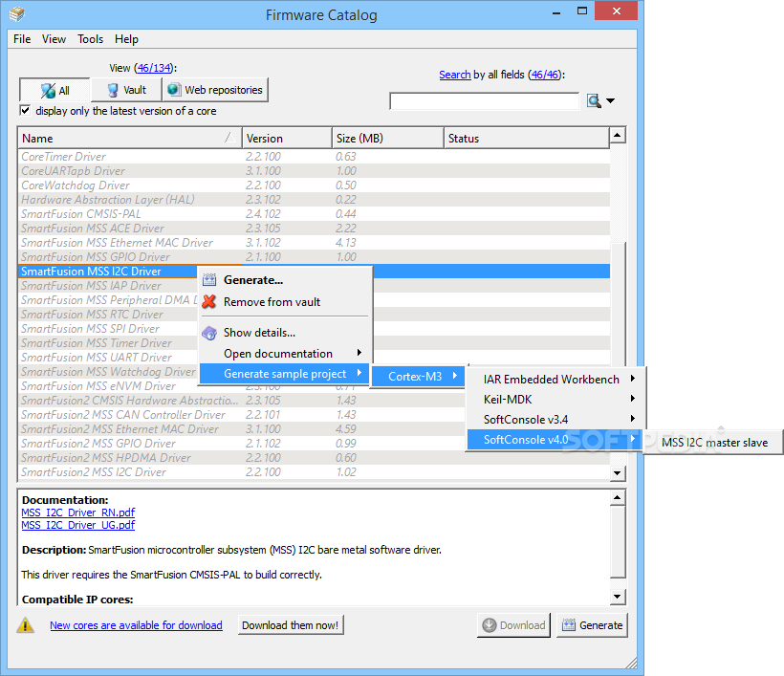784x676 pixels.
Task: Select SmartFusion MSS GPIO Driver row
Action: 314,257
